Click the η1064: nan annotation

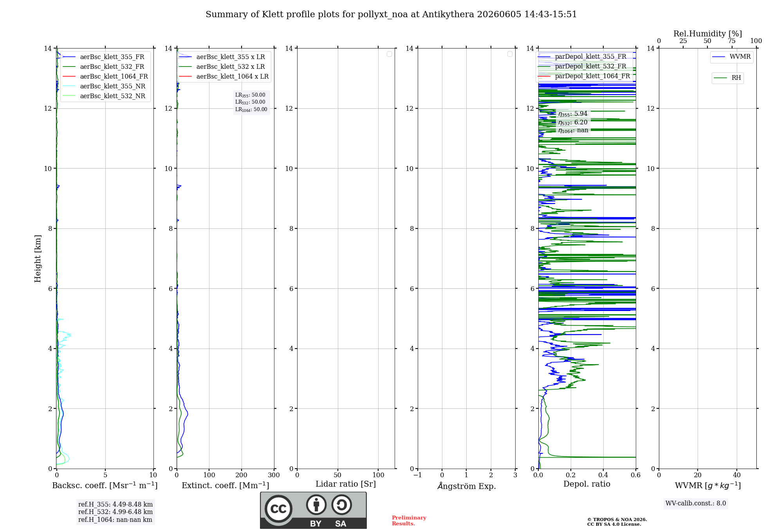[x=573, y=131]
